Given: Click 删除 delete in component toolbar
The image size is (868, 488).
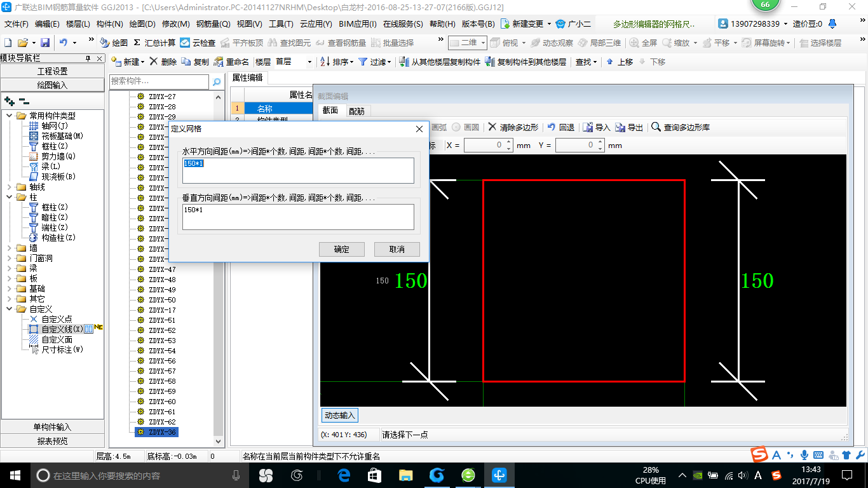Looking at the screenshot, I should [x=163, y=62].
